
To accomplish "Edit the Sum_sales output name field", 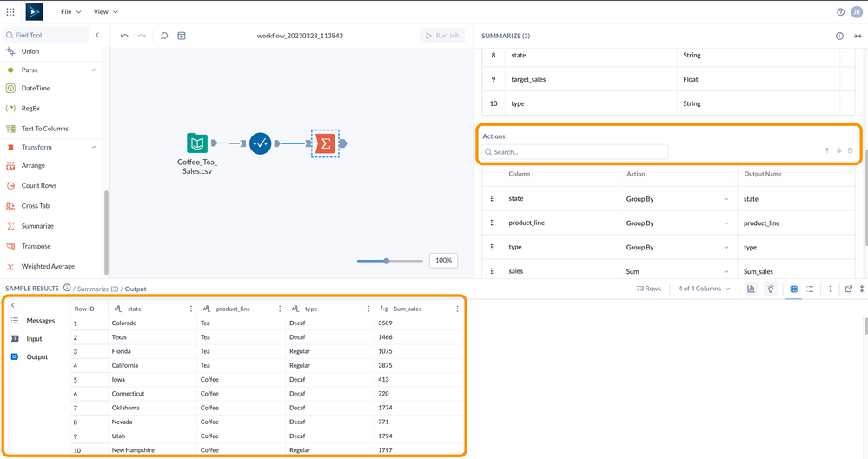I will (796, 271).
